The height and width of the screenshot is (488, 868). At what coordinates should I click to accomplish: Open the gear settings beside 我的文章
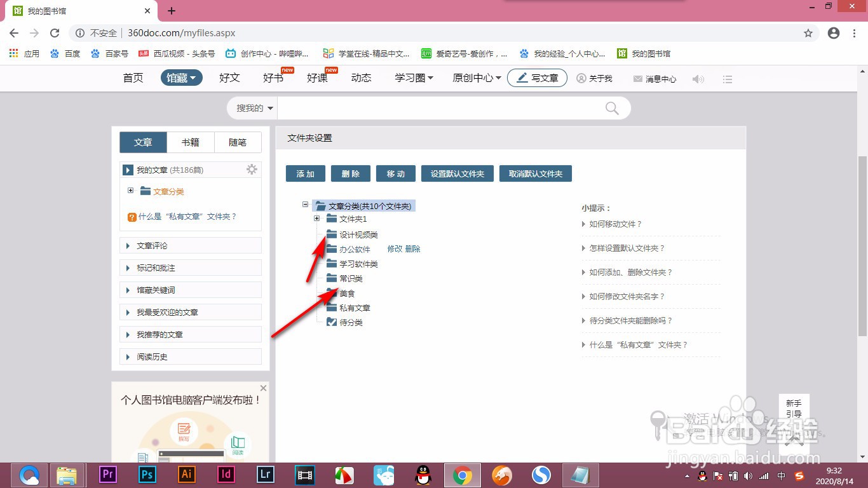click(252, 169)
